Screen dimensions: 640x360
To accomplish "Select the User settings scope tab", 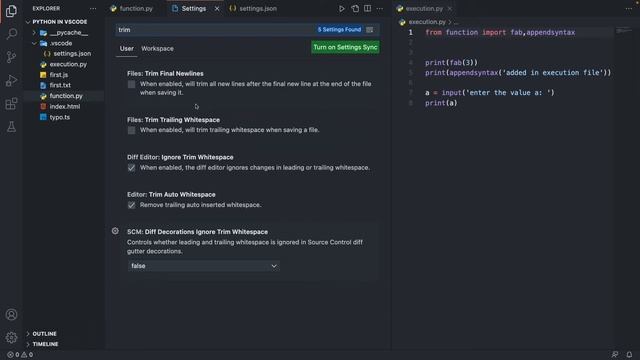I will 127,49.
